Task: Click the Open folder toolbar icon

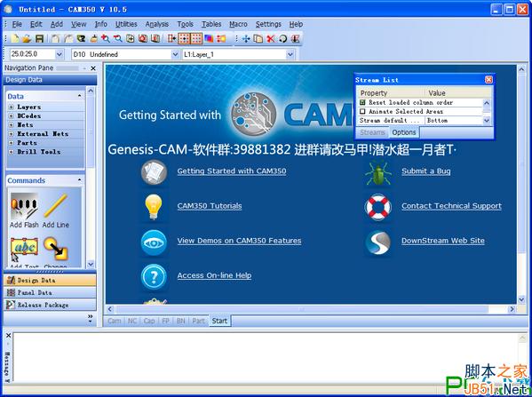Action: 27,39
